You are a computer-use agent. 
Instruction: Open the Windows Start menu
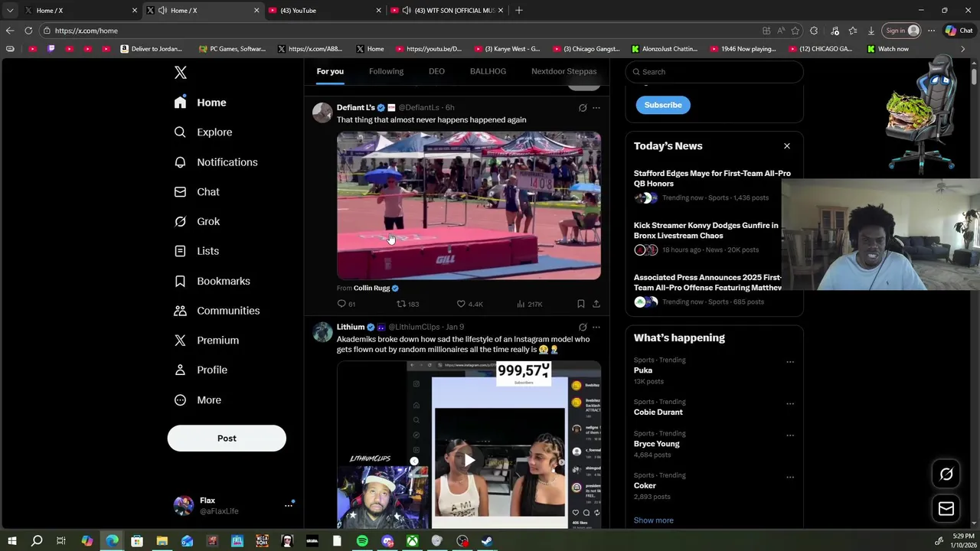tap(11, 542)
